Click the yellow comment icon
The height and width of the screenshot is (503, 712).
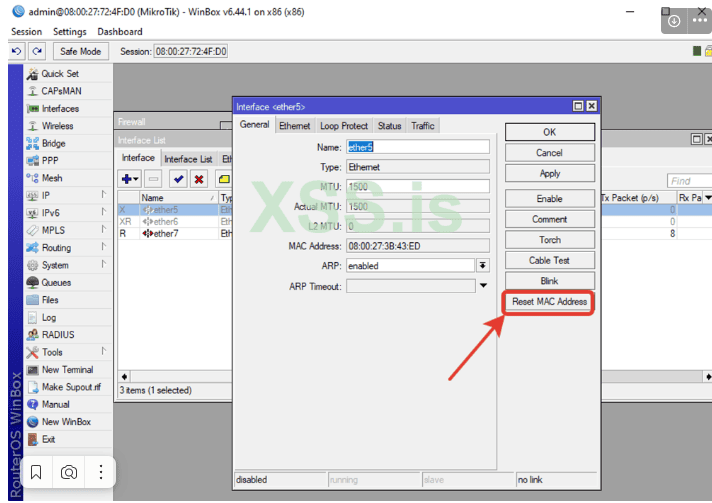224,179
